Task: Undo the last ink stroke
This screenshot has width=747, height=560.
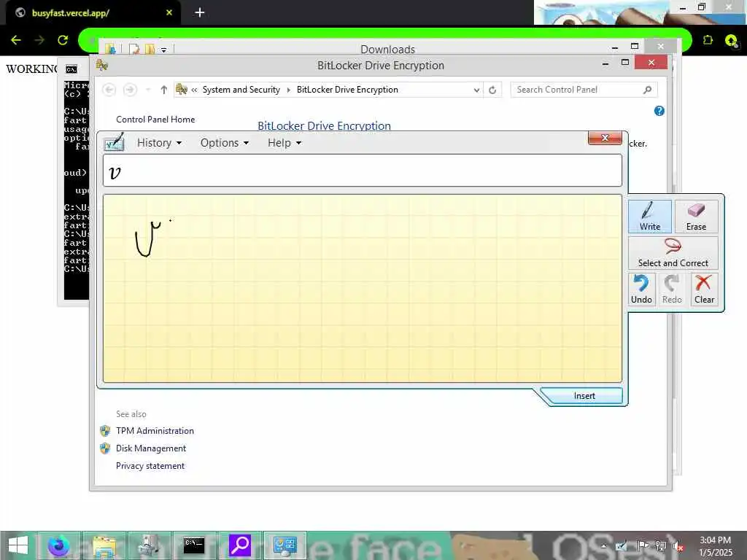Action: 641,289
